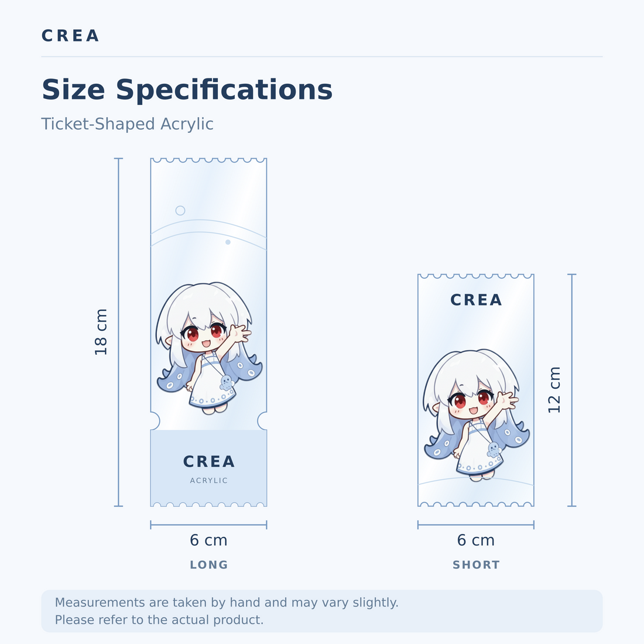Click the CREA ACRYLIC stub on long ticket
The height and width of the screenshot is (644, 644).
208,468
